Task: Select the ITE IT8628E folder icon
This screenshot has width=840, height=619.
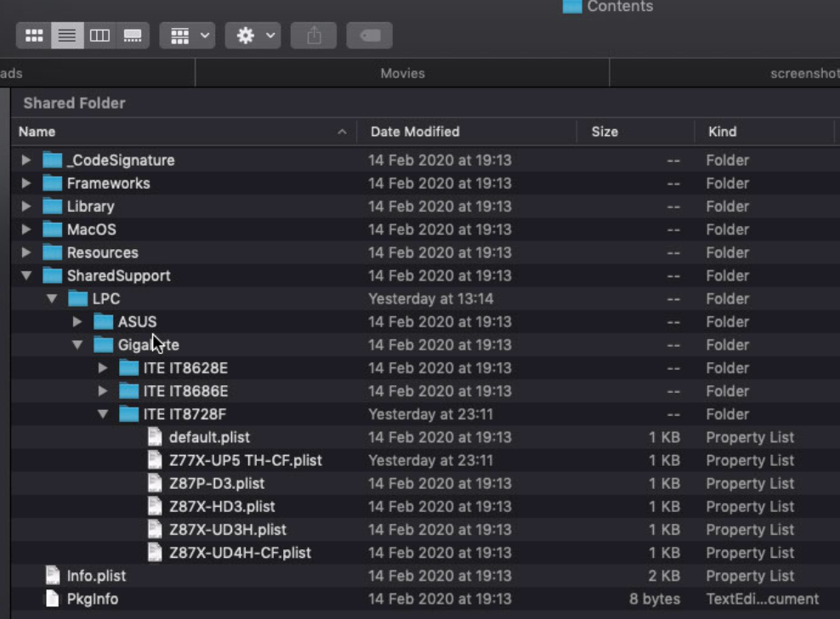Action: pyautogui.click(x=129, y=367)
